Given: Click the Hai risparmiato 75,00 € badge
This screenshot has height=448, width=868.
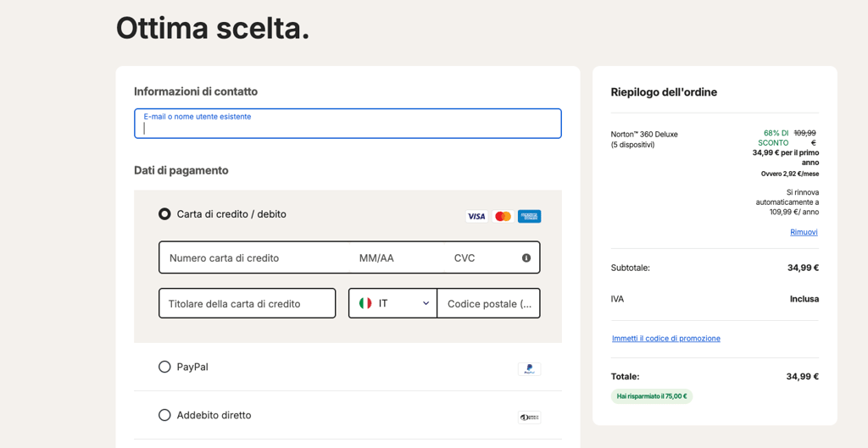Looking at the screenshot, I should (652, 396).
